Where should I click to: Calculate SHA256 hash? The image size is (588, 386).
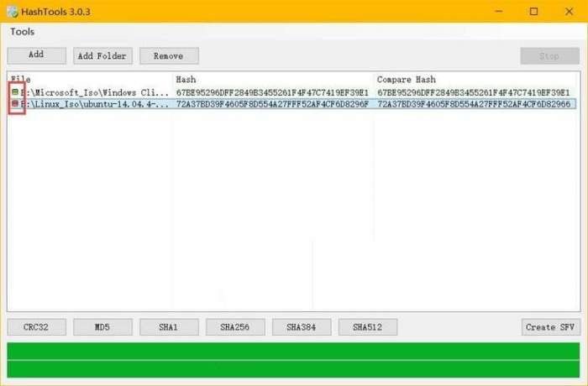235,326
